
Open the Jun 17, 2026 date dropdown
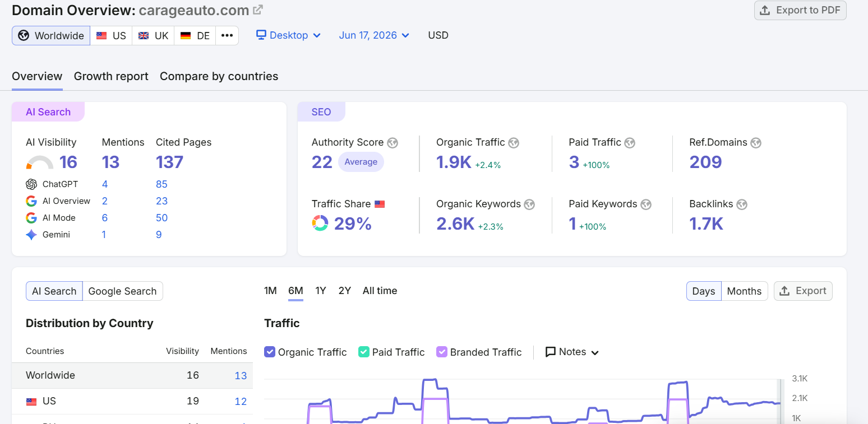(374, 35)
